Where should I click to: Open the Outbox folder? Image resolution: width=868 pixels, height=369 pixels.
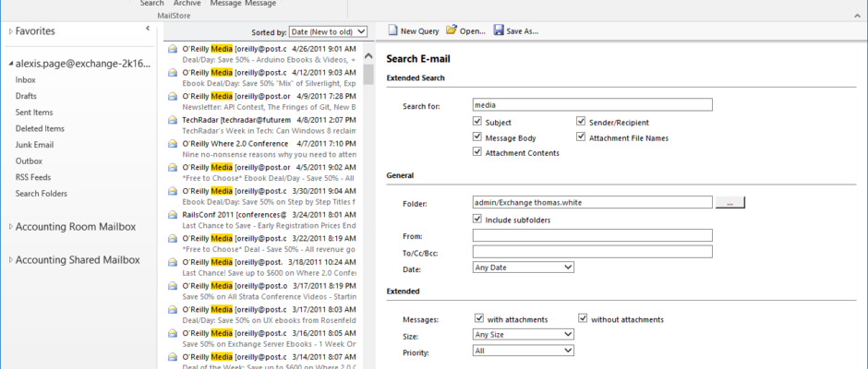(x=29, y=161)
